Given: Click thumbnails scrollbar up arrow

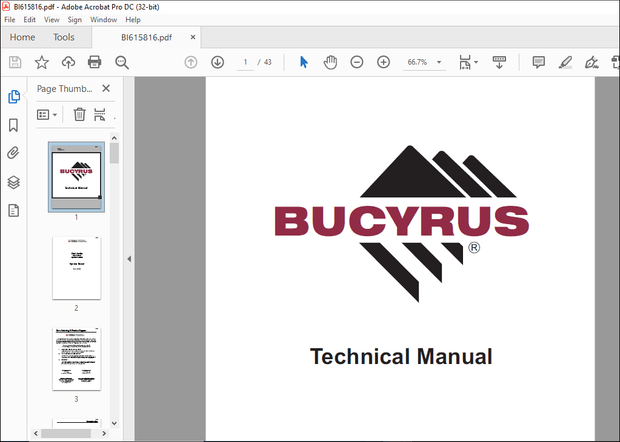Looking at the screenshot, I should click(114, 138).
